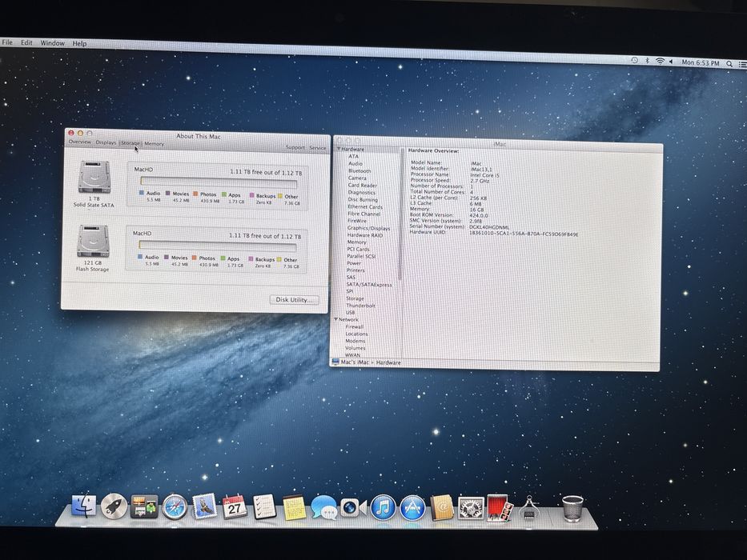
Task: Open Mail eagle stamp icon
Action: coord(204,506)
